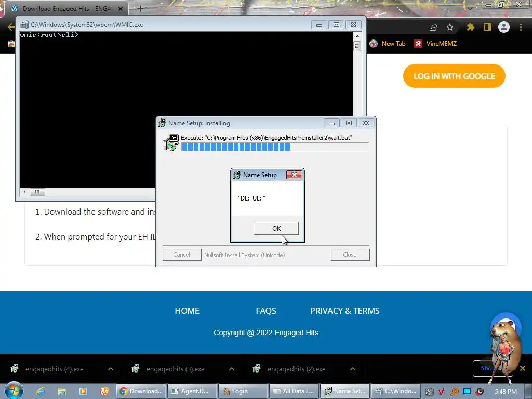Bookmark this page with the star icon
The width and height of the screenshot is (532, 399).
point(450,27)
